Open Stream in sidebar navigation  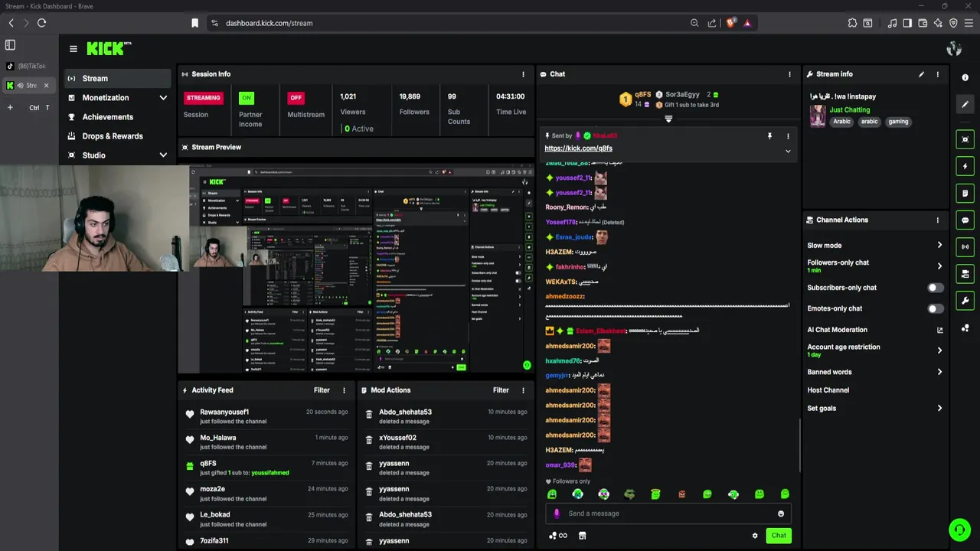click(x=117, y=78)
